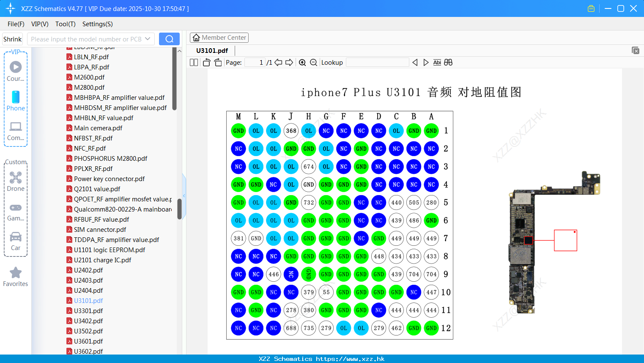Switch to the Member Center tab
This screenshot has height=363, width=644.
[219, 38]
